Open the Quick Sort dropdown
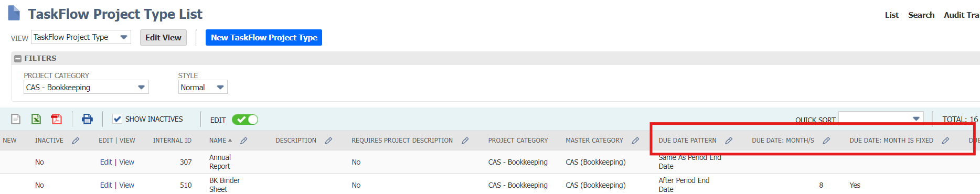This screenshot has width=980, height=194. click(x=881, y=118)
